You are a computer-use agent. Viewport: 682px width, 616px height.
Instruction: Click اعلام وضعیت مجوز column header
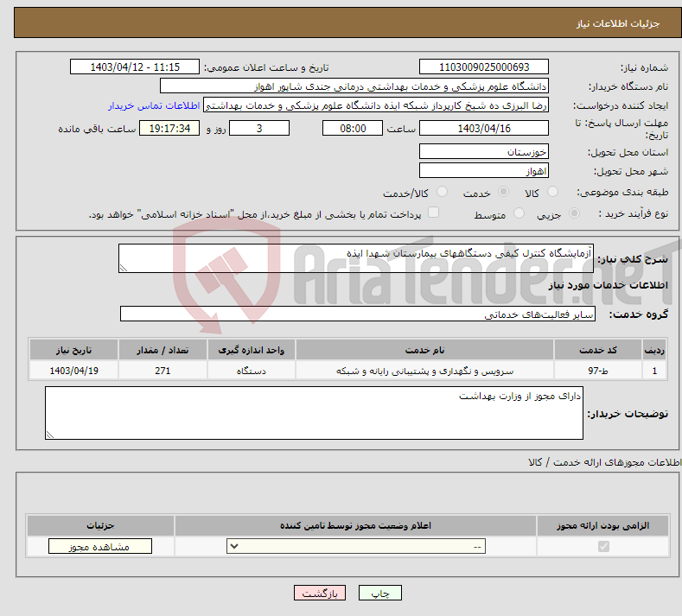356,525
